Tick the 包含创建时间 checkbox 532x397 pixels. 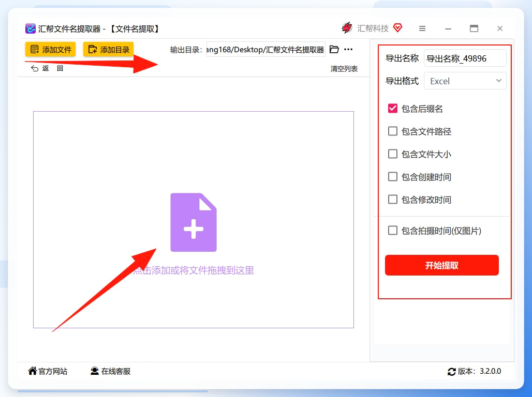click(393, 177)
